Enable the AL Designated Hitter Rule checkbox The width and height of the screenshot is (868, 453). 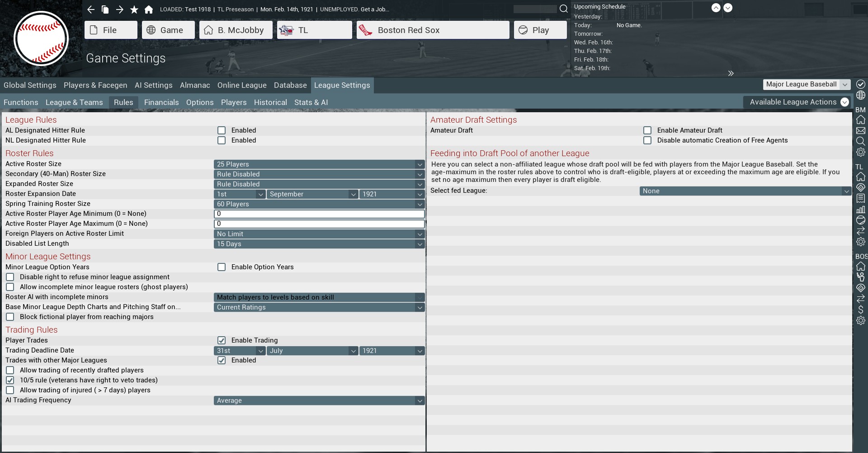point(222,130)
